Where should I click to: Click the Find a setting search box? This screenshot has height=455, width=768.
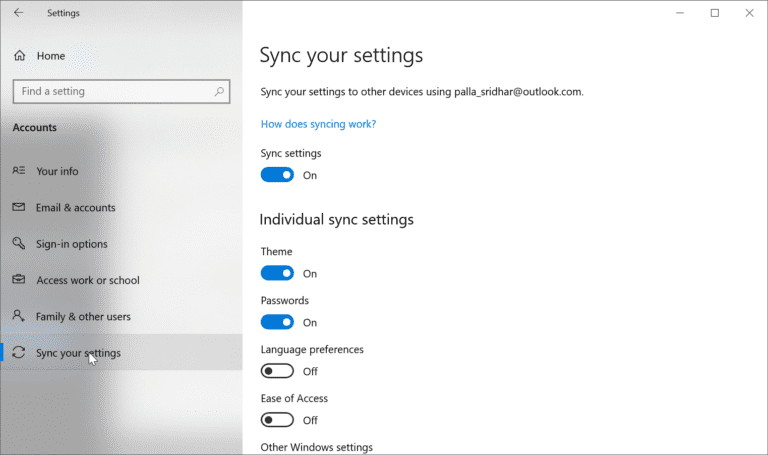[110, 91]
